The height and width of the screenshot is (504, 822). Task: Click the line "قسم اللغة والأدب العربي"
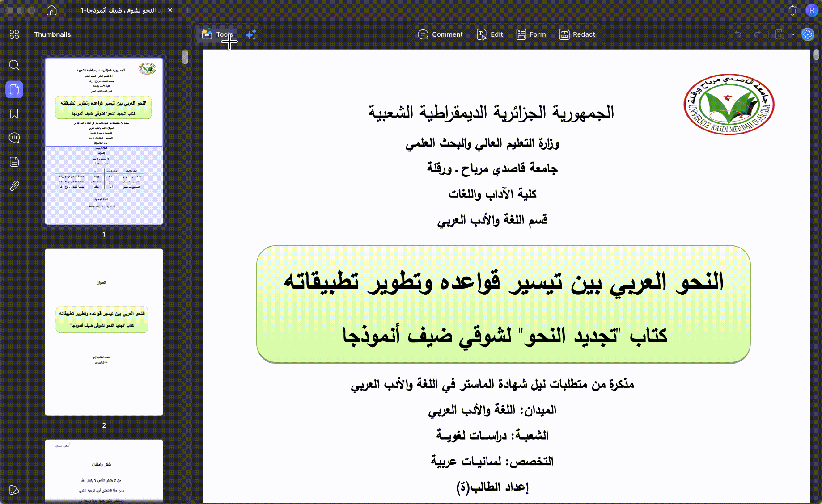(x=492, y=220)
